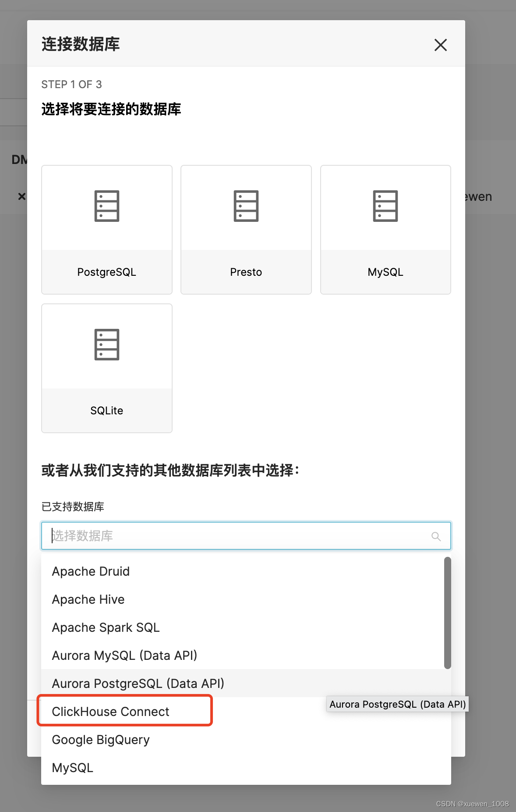Click the PostgreSQL server icon
This screenshot has height=812, width=516.
point(107,206)
